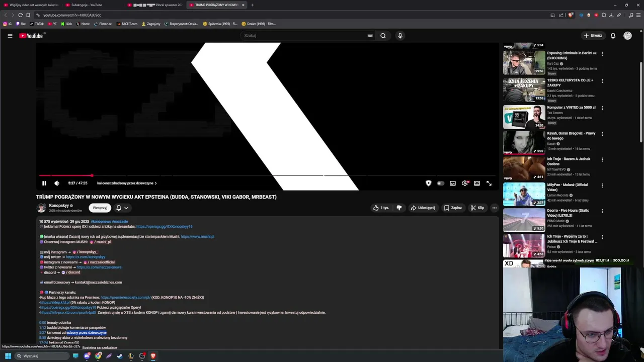Share the video via Udostępnij
The height and width of the screenshot is (362, 644).
click(423, 208)
